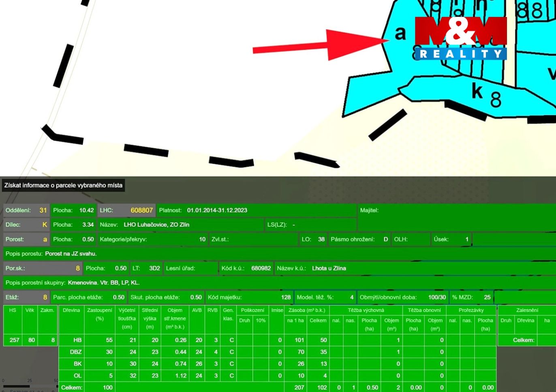This screenshot has width=556, height=392.
Task: Click the 'OLH:' field
Action: click(x=411, y=239)
